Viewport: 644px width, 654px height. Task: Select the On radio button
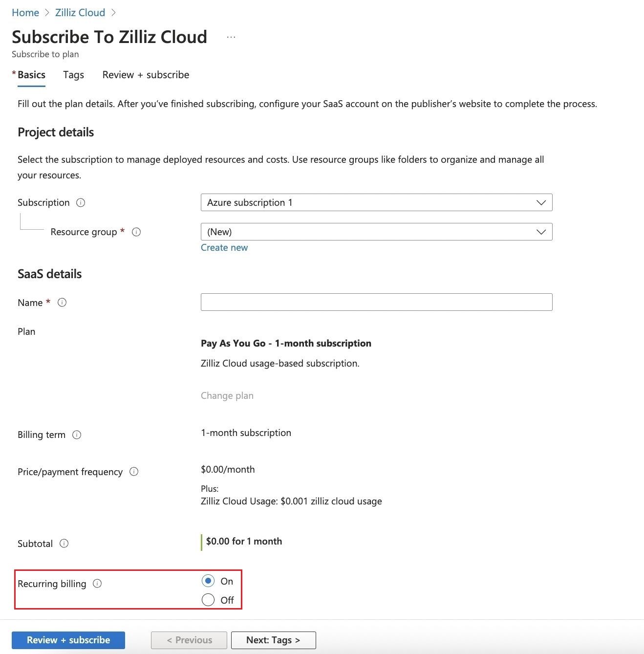click(208, 581)
